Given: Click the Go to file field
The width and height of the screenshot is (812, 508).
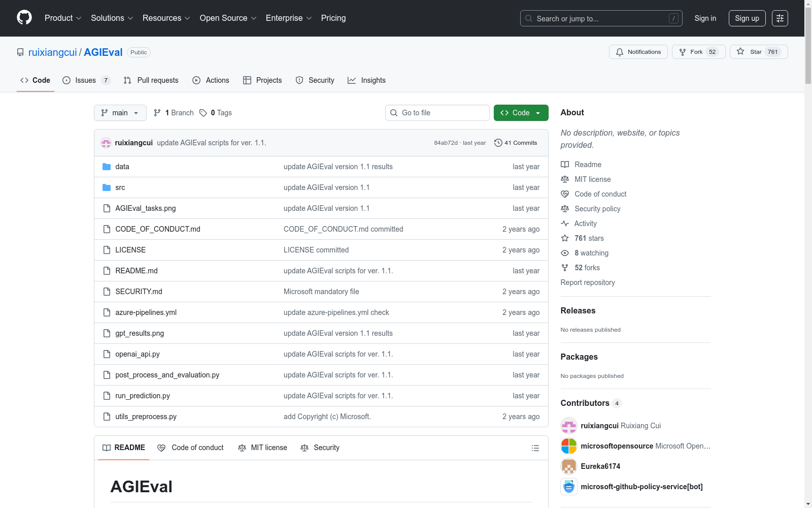Looking at the screenshot, I should (437, 113).
